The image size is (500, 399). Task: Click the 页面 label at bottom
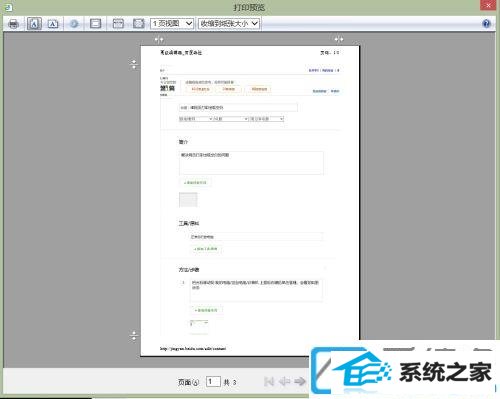pos(188,382)
